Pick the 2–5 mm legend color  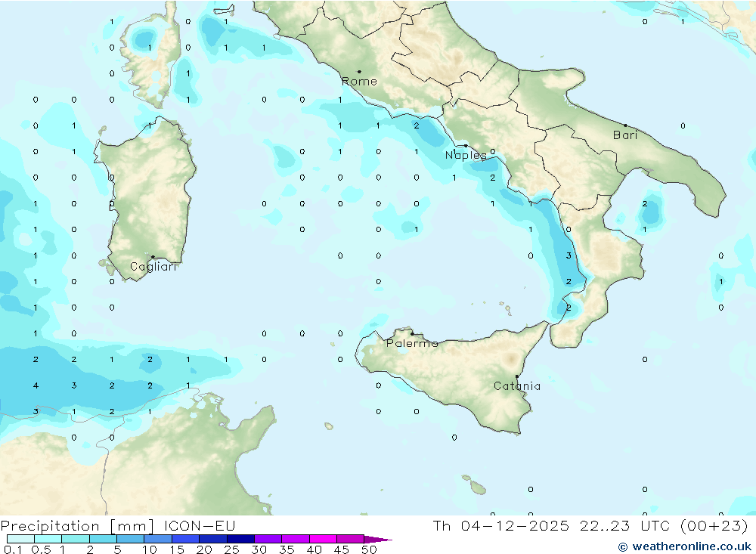pyautogui.click(x=103, y=539)
